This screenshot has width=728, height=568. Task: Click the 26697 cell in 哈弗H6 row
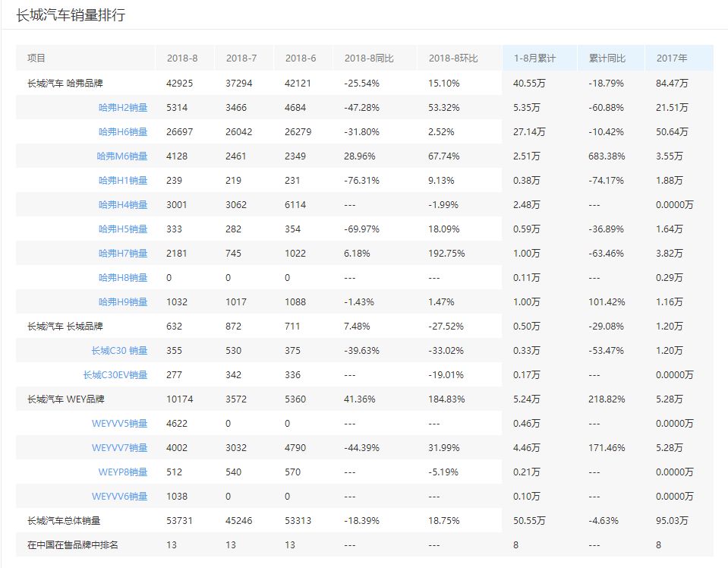180,132
